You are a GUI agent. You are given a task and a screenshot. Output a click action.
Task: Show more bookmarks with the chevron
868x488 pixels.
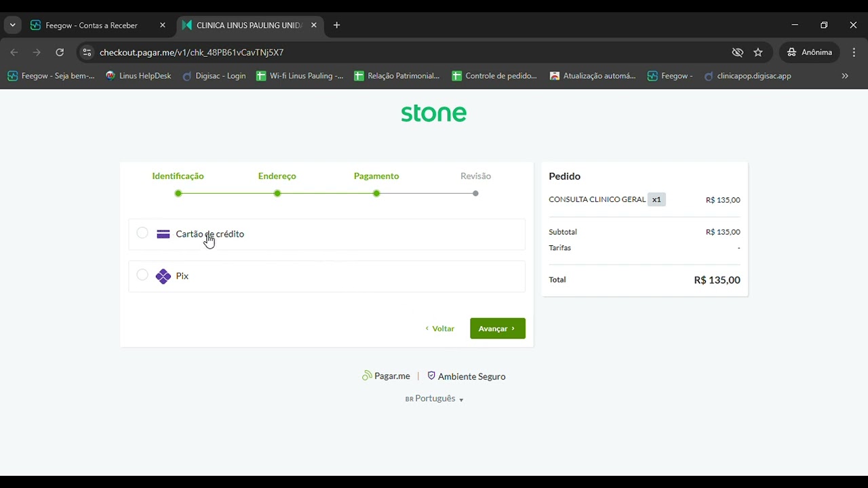click(845, 76)
